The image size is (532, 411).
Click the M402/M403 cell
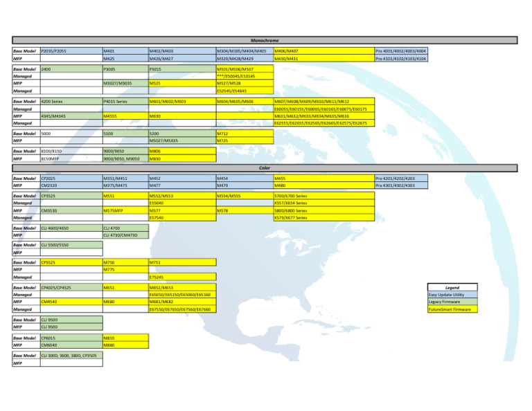coord(183,51)
